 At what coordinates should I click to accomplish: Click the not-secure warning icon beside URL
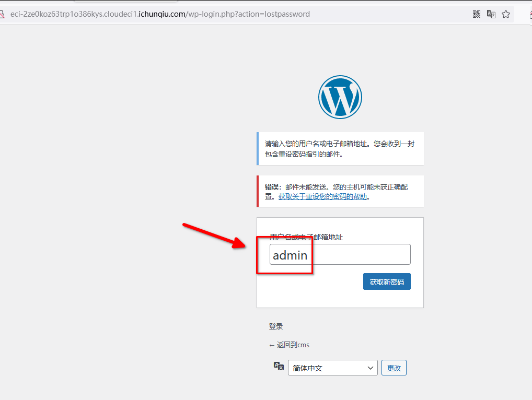pos(2,14)
